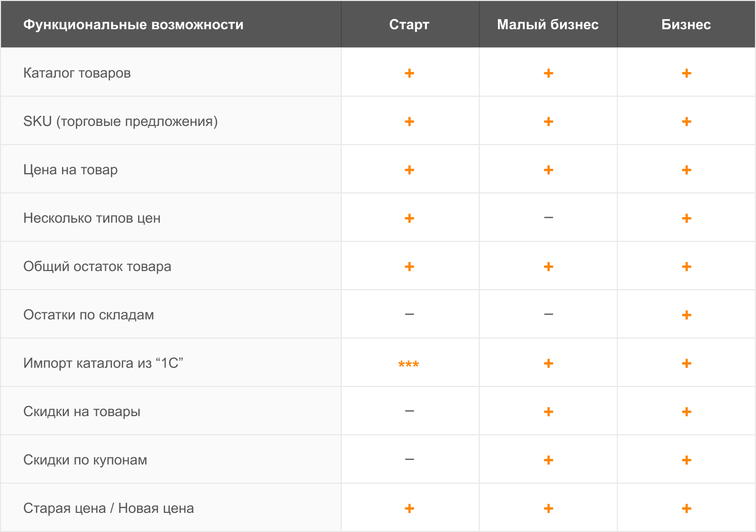Click the minus icon for Несколько типов цен under Малый бизнес
The image size is (756, 532).
(x=548, y=218)
